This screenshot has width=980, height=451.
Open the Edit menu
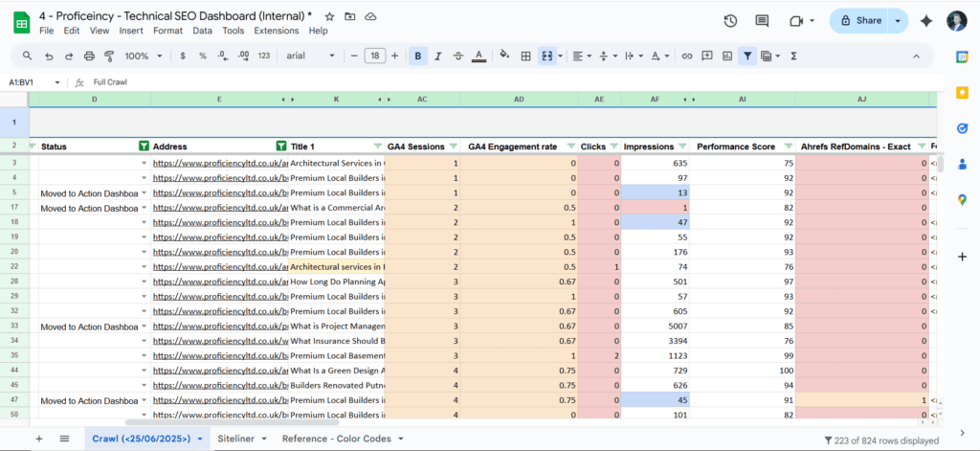coord(71,31)
